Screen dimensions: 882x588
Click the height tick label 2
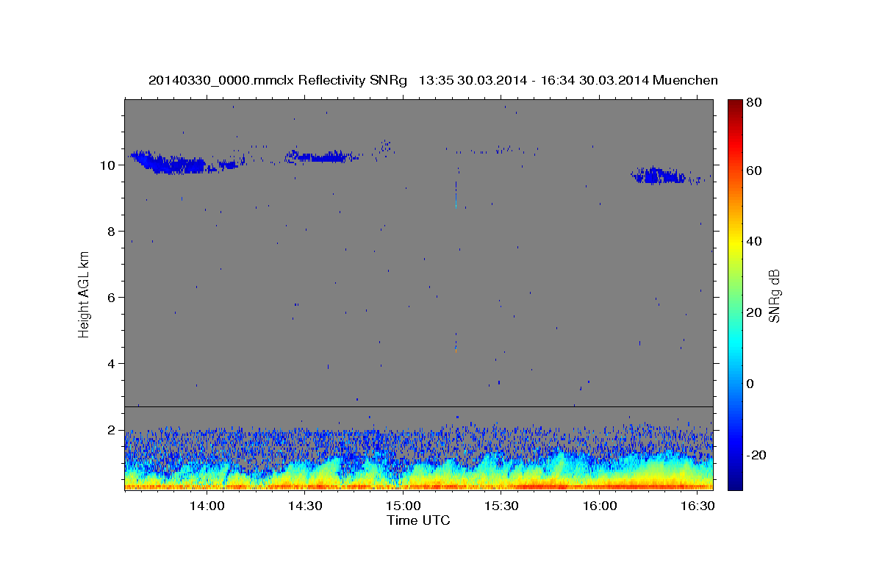click(x=112, y=429)
